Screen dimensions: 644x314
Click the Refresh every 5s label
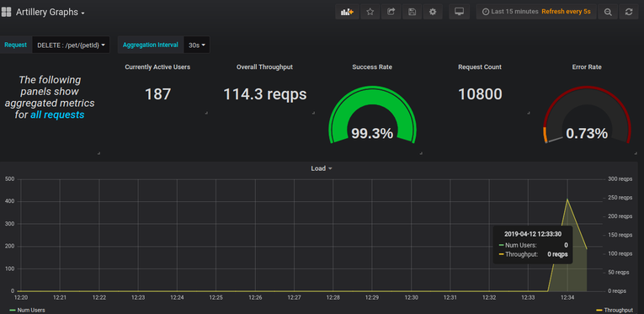pos(566,12)
